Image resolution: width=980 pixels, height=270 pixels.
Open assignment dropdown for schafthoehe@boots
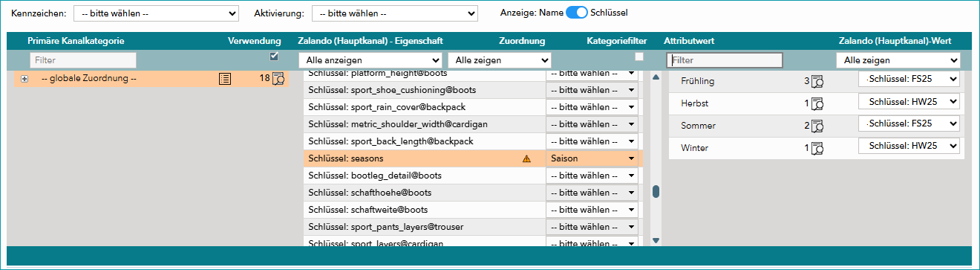click(x=592, y=193)
